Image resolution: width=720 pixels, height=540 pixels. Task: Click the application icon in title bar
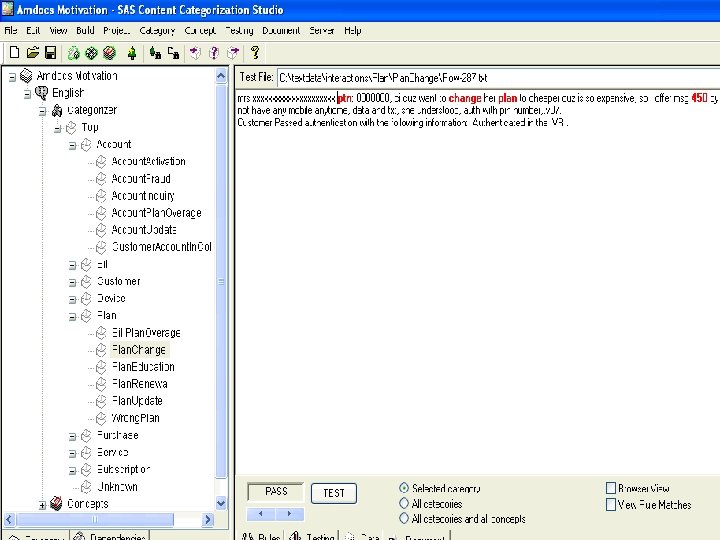click(8, 9)
